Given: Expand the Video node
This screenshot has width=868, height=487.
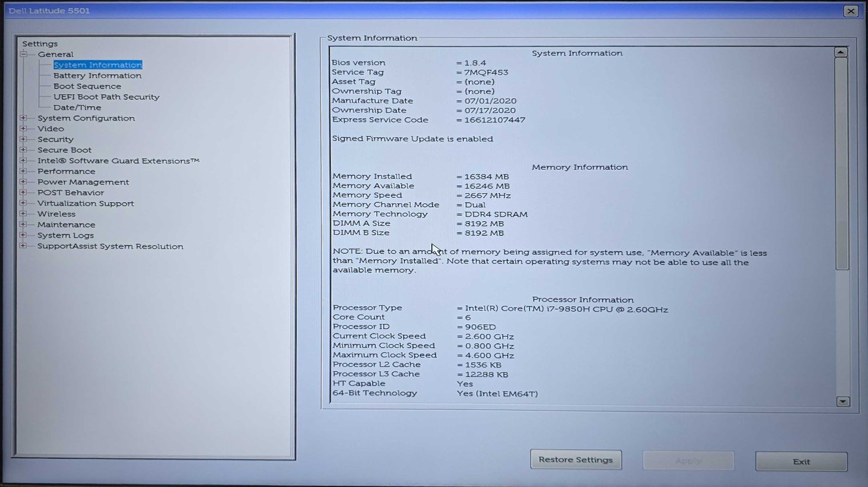Looking at the screenshot, I should (x=23, y=129).
